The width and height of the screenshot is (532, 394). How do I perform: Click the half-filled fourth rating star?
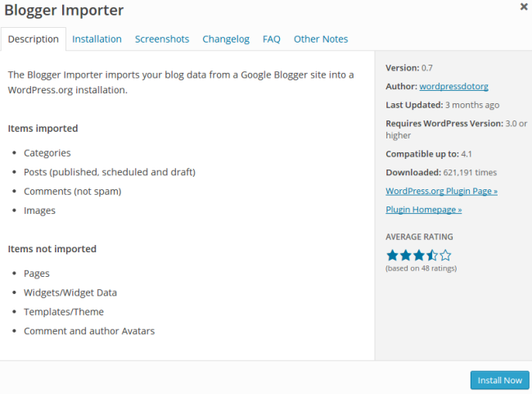coord(432,255)
